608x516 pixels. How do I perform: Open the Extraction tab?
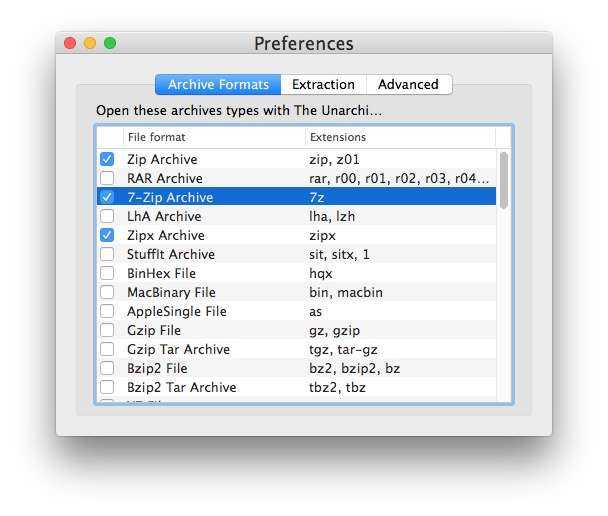323,85
